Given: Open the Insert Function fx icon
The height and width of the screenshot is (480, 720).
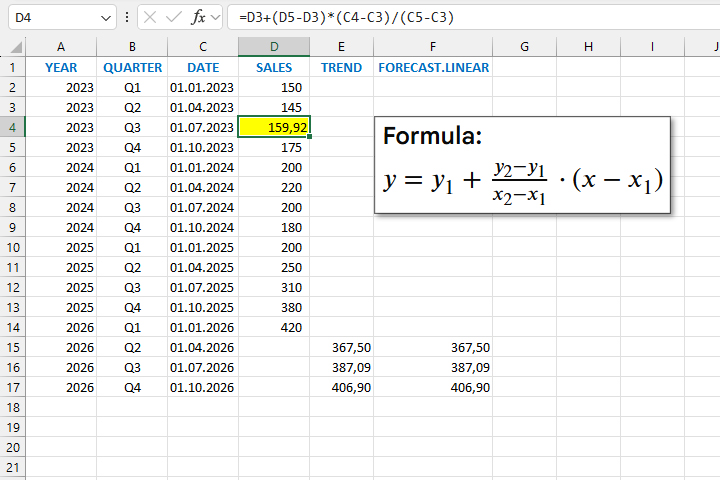Looking at the screenshot, I should tap(198, 17).
